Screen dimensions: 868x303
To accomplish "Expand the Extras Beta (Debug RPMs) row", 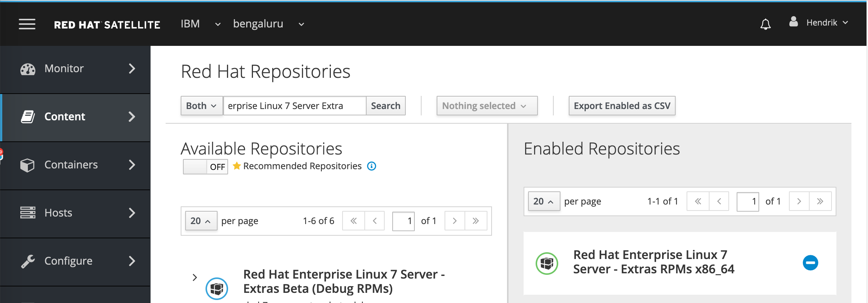I will (x=195, y=277).
